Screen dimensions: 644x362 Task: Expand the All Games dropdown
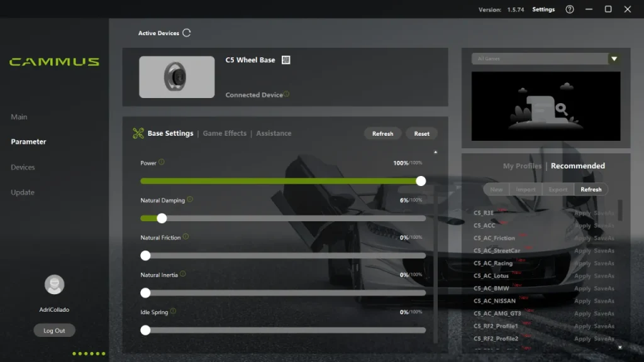[614, 59]
